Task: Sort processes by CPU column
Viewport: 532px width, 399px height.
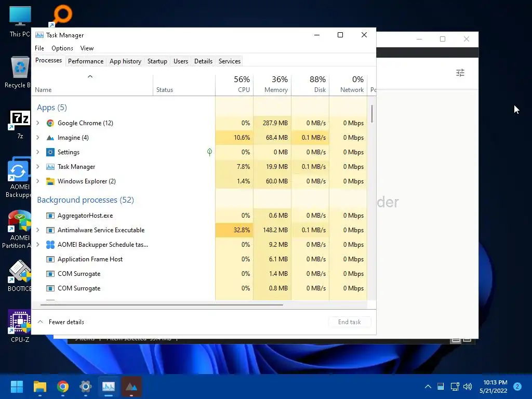Action: (234, 84)
